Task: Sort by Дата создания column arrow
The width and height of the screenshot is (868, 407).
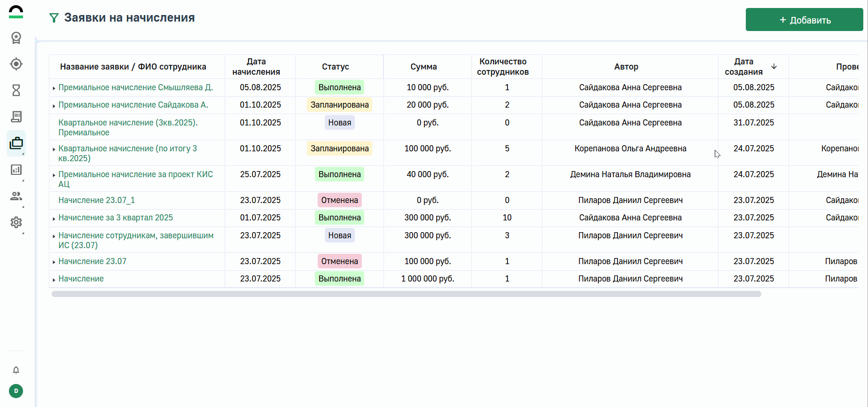Action: (x=774, y=66)
